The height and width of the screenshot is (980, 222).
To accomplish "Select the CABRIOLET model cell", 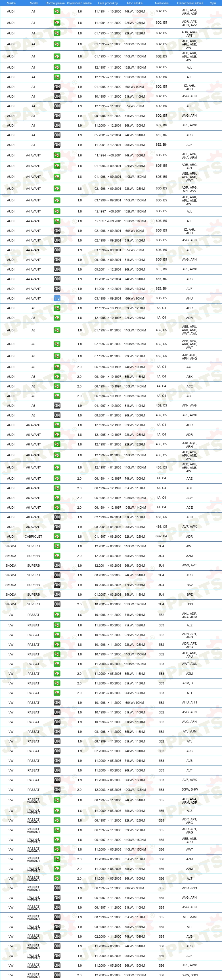I will [x=33, y=537].
